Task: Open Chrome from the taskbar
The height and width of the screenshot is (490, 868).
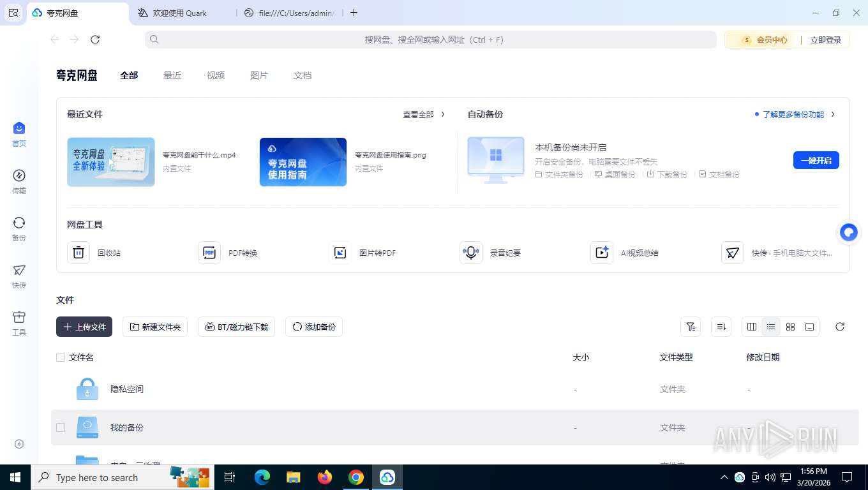Action: coord(356,477)
